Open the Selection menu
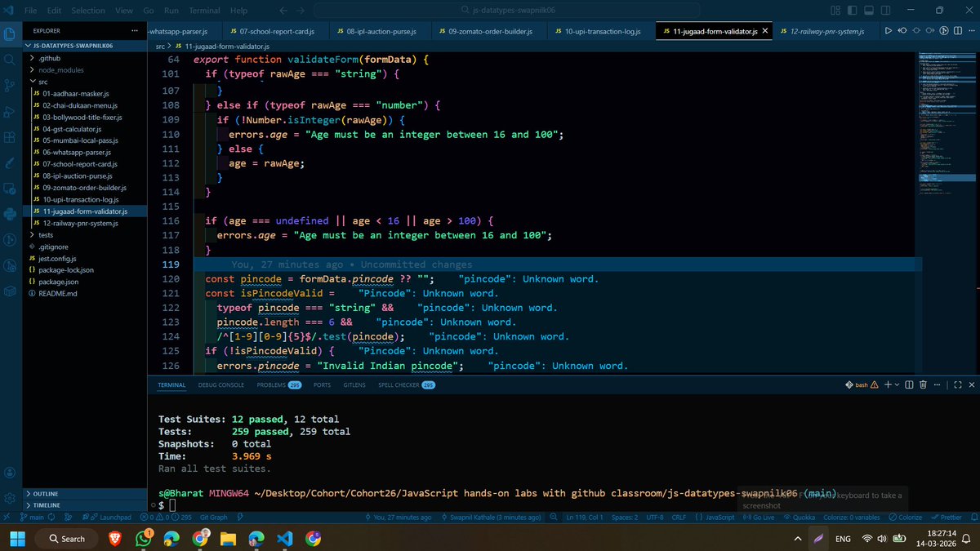The height and width of the screenshot is (551, 980). point(88,11)
